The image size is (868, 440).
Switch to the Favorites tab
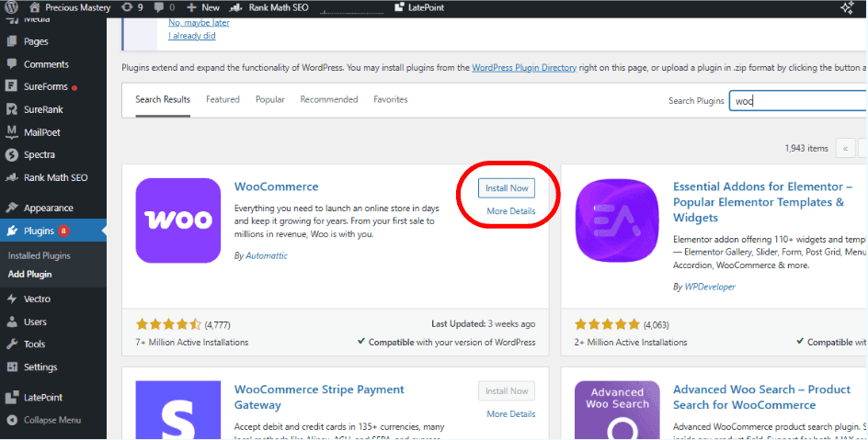coord(390,99)
